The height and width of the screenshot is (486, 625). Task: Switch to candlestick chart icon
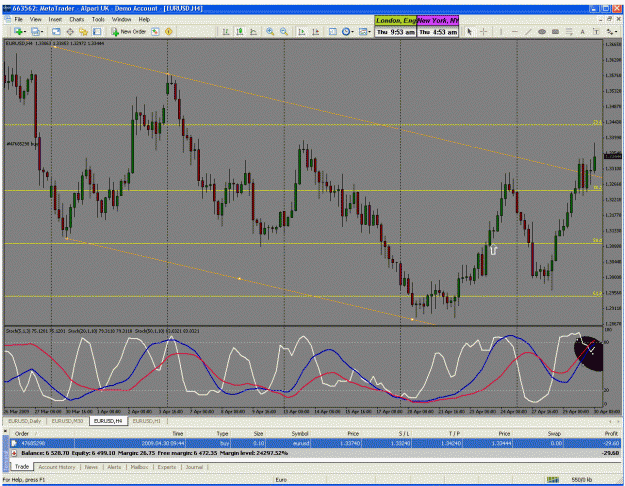[240, 31]
